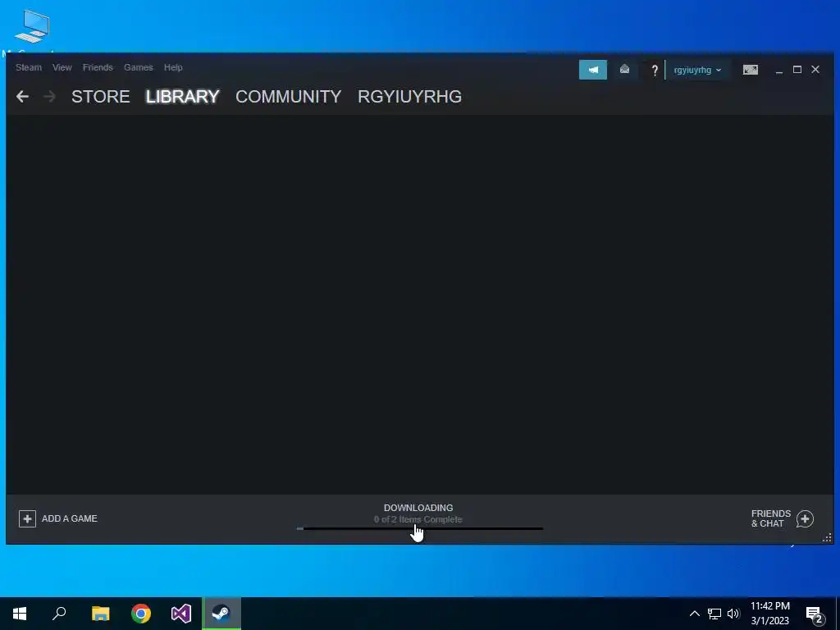Click FRIENDS & CHAT label

[x=771, y=518]
